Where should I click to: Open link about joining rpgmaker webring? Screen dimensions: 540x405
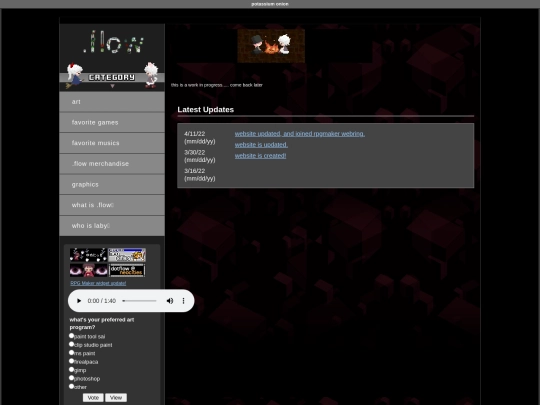click(300, 134)
